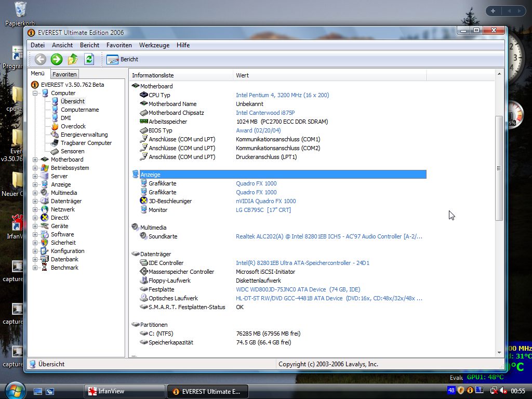Viewport: 532px width, 399px height.
Task: Click the muted volume tray icon
Action: coord(503,391)
